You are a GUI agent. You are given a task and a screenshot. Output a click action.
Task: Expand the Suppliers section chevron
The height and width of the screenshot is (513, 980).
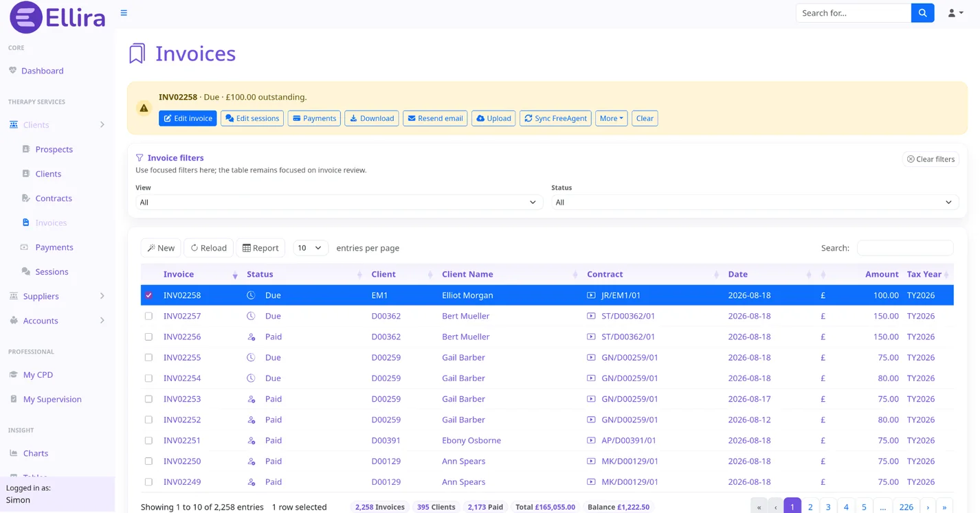[x=102, y=296]
